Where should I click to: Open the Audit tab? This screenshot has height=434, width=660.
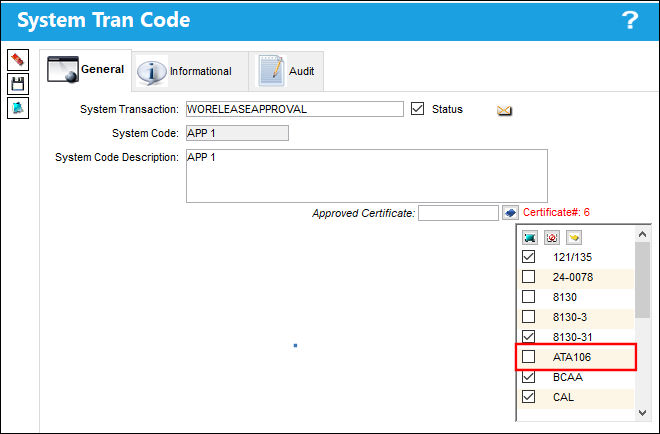tap(286, 71)
